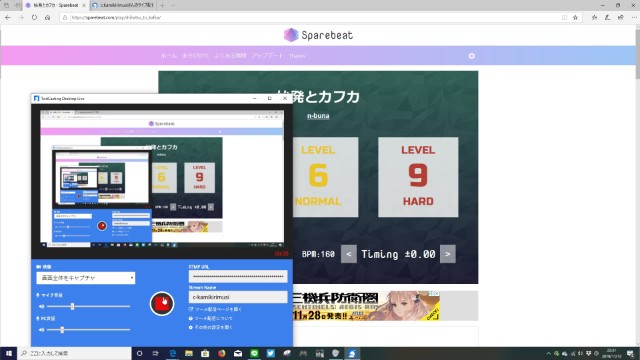Open Twitter from the taskbar
Viewport: 640px width, 360px height.
(x=270, y=353)
